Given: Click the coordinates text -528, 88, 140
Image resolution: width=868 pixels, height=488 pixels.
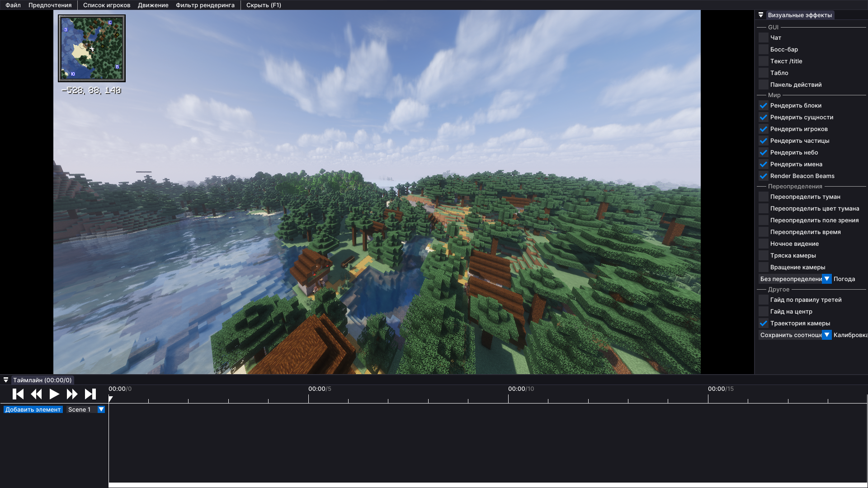Looking at the screenshot, I should (x=91, y=90).
